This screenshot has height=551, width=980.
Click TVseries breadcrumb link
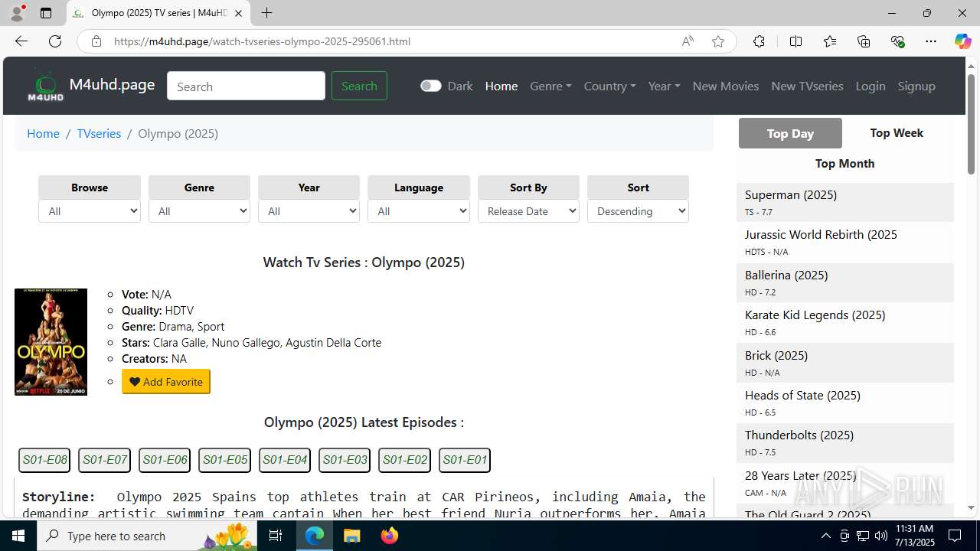click(x=99, y=133)
